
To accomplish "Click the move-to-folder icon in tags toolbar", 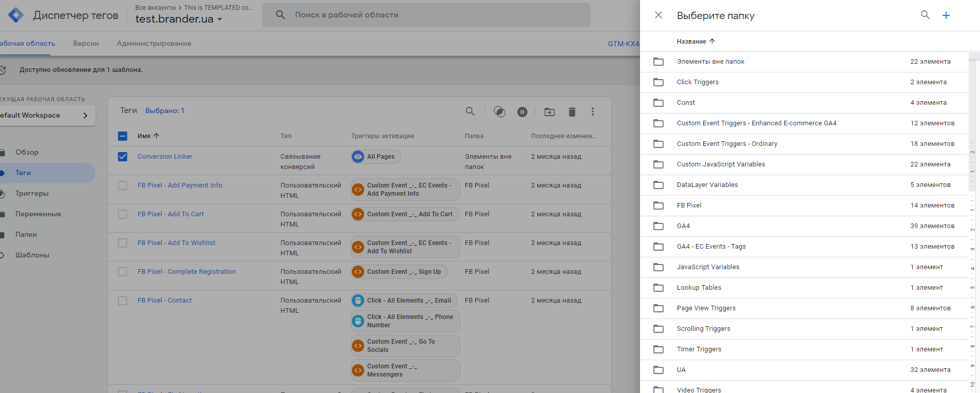I will pos(550,112).
